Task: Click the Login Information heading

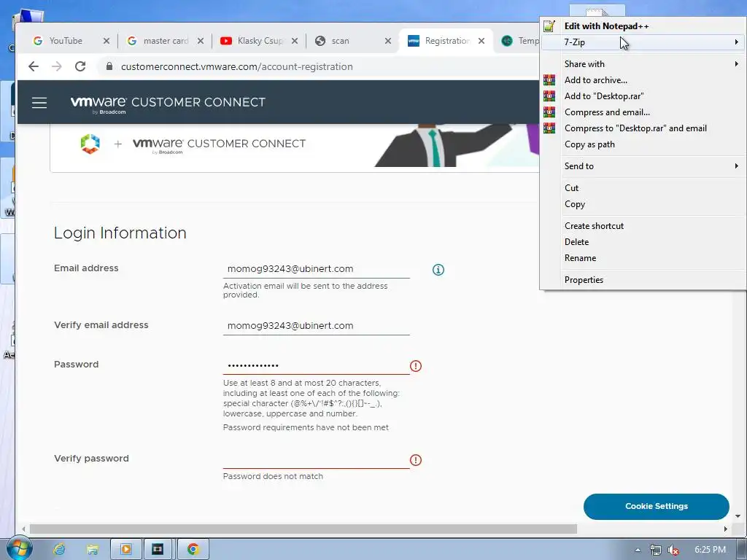Action: 120,233
